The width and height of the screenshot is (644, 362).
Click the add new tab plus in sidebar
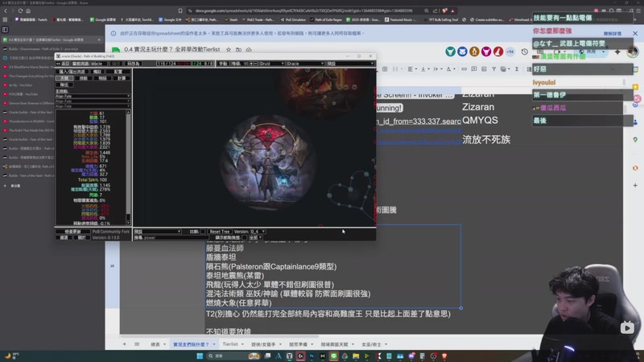coord(5,186)
